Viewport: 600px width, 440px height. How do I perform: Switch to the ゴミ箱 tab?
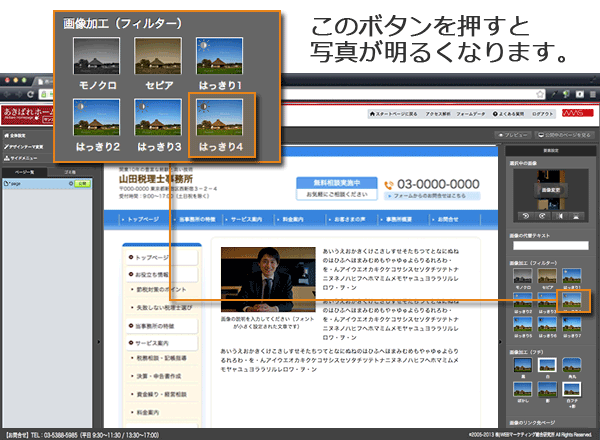[x=68, y=172]
